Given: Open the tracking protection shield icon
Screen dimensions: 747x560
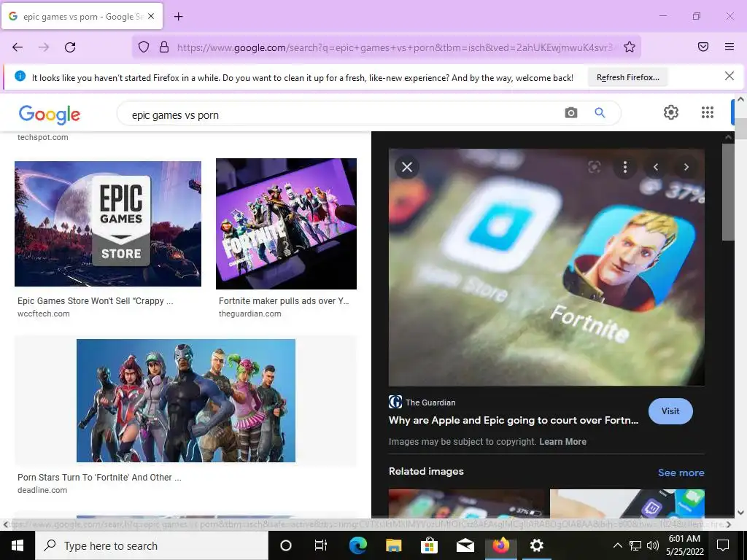Looking at the screenshot, I should [144, 47].
